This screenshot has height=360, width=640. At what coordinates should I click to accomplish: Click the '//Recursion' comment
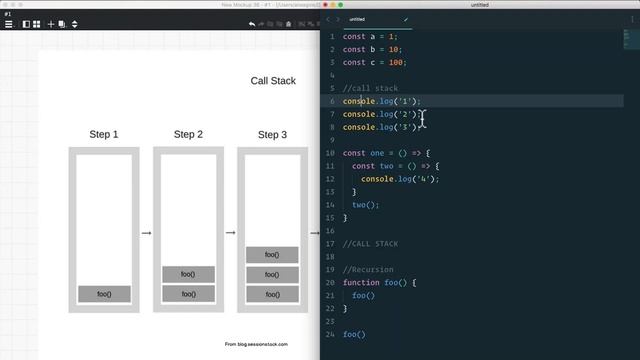pyautogui.click(x=368, y=270)
